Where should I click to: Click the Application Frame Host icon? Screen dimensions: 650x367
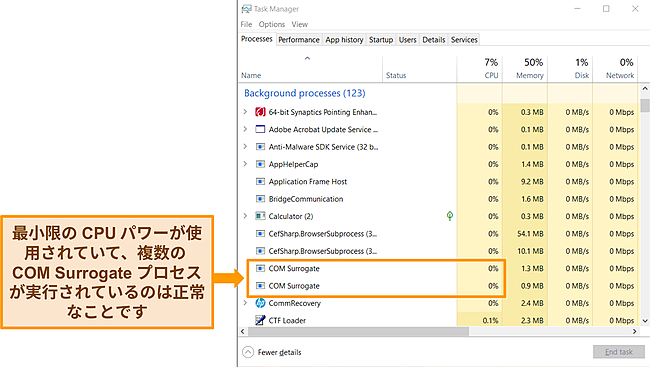(x=260, y=182)
